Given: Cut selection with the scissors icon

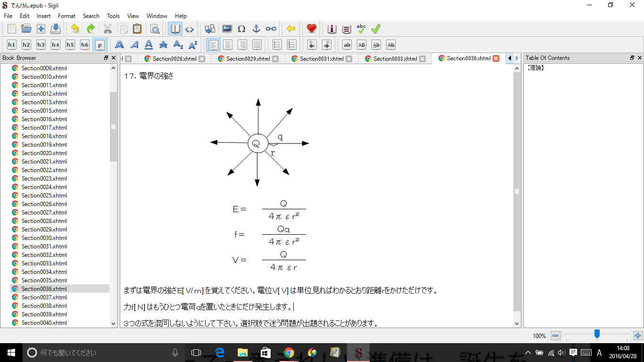Looking at the screenshot, I should click(x=108, y=29).
